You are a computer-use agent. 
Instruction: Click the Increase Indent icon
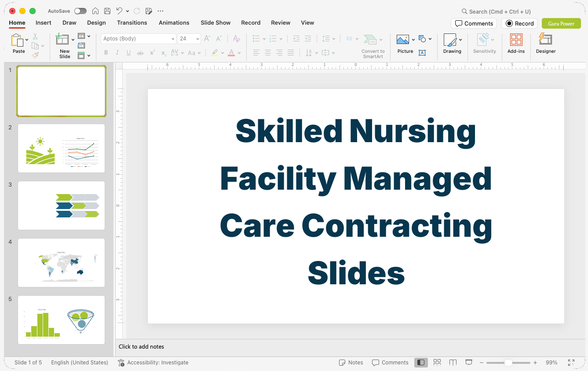point(308,39)
